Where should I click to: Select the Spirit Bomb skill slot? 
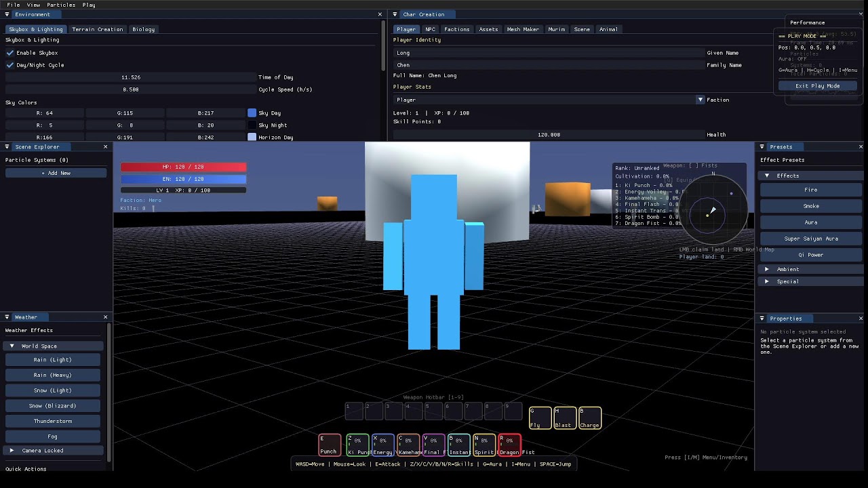(x=484, y=445)
